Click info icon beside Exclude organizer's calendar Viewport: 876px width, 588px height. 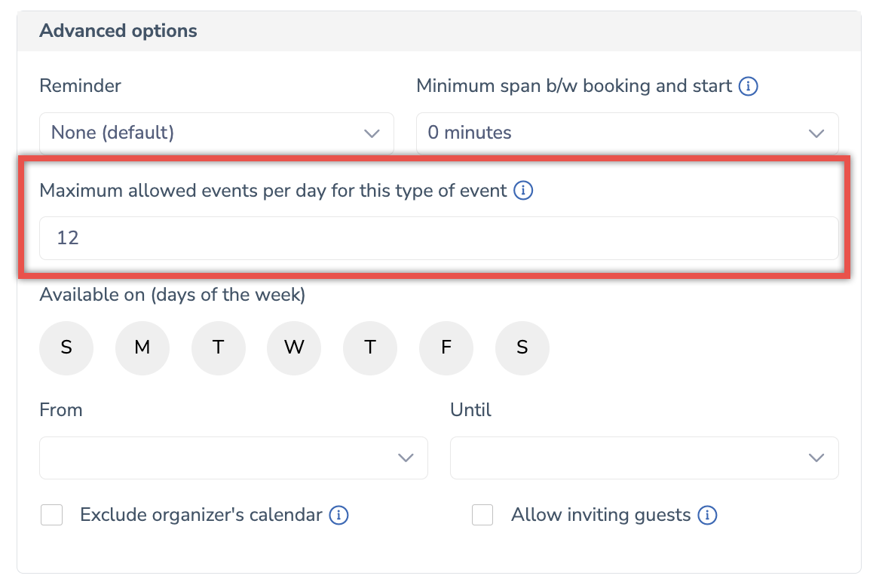338,515
